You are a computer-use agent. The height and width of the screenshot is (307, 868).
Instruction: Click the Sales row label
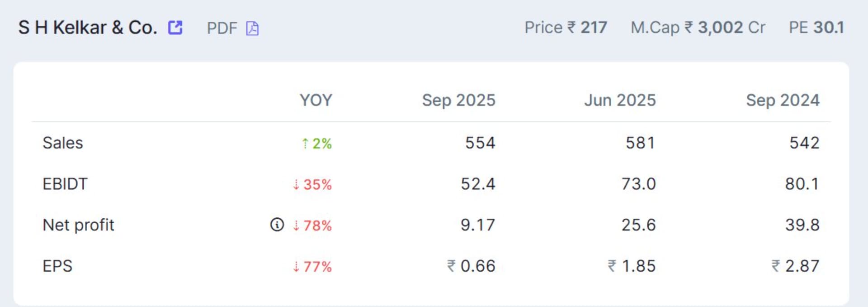click(63, 143)
